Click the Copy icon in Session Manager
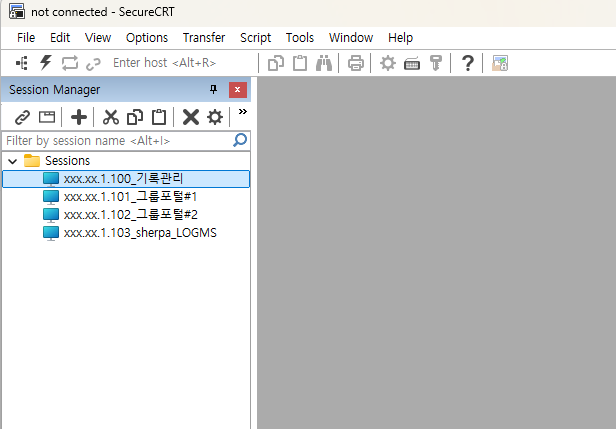 [135, 117]
